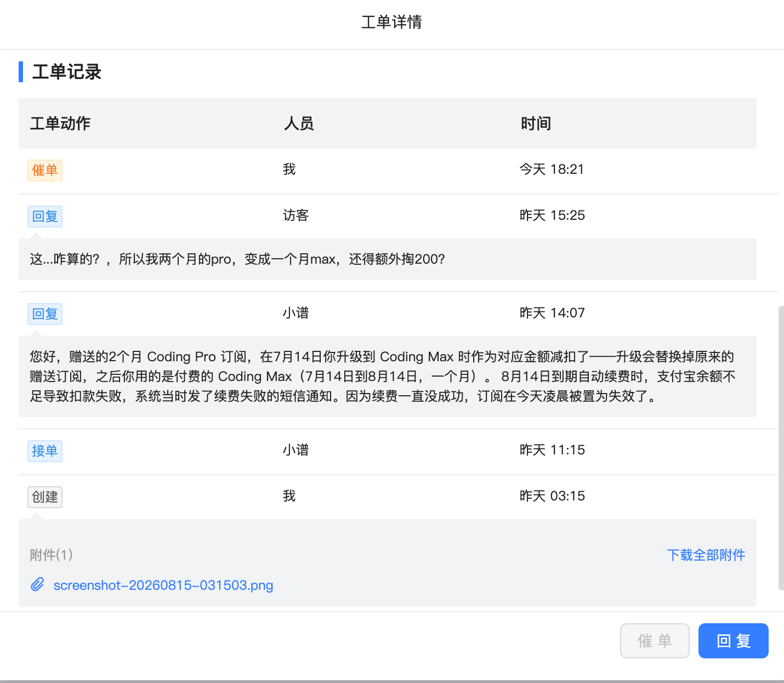Download all attachments via 下载全部附件
The height and width of the screenshot is (683, 784).
tap(706, 555)
